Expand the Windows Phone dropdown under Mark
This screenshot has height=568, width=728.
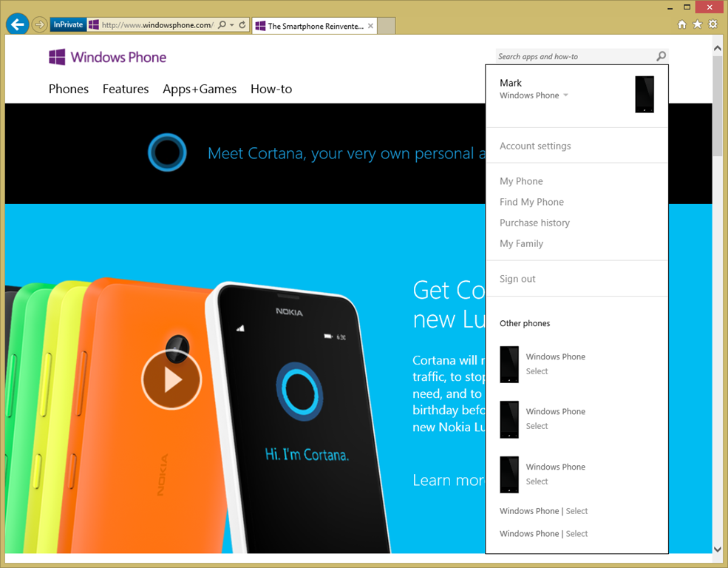click(565, 95)
